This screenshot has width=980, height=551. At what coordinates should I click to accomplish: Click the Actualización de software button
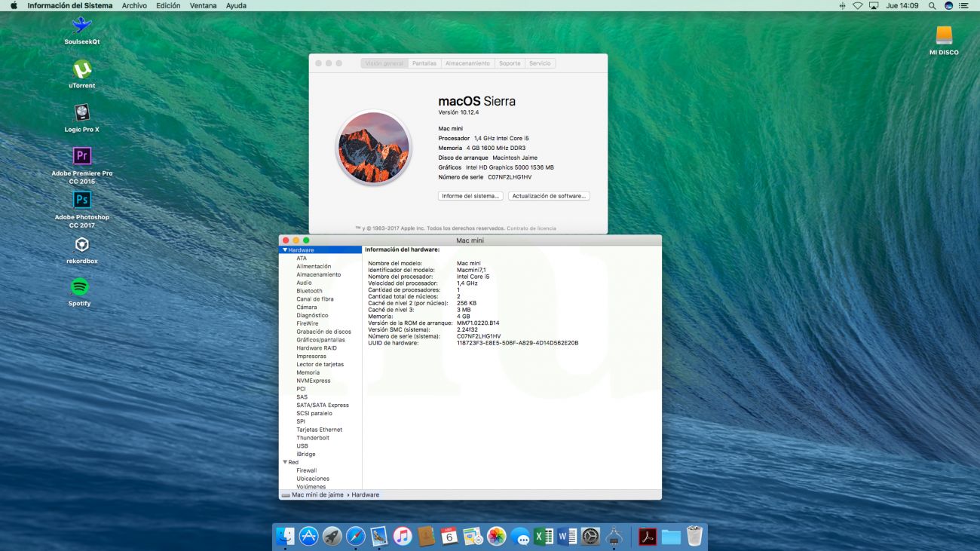pos(549,196)
